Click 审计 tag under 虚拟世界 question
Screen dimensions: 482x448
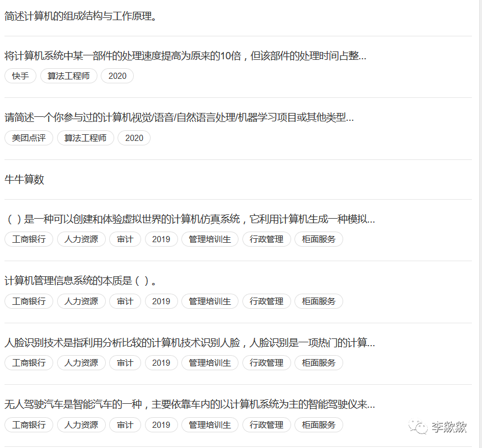(x=125, y=239)
